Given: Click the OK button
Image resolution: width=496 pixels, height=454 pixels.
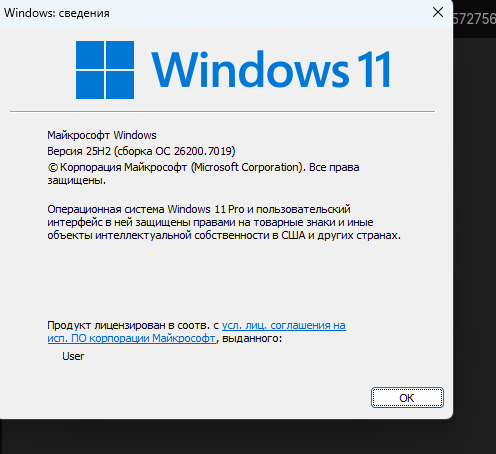Looking at the screenshot, I should [407, 397].
